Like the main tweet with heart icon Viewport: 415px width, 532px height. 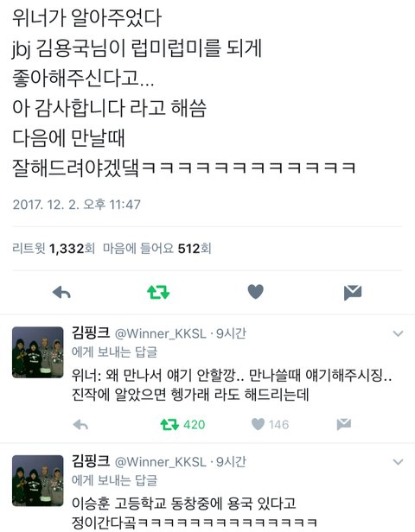pos(255,292)
